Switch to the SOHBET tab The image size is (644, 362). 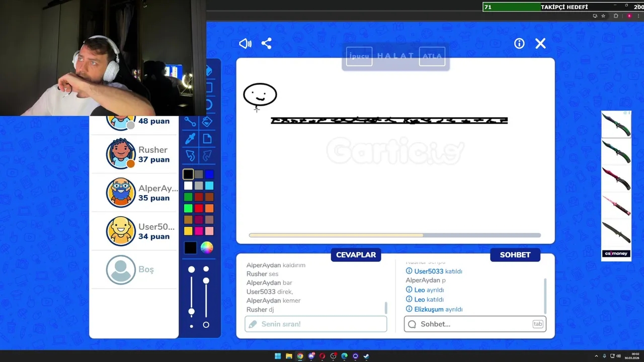pos(515,255)
